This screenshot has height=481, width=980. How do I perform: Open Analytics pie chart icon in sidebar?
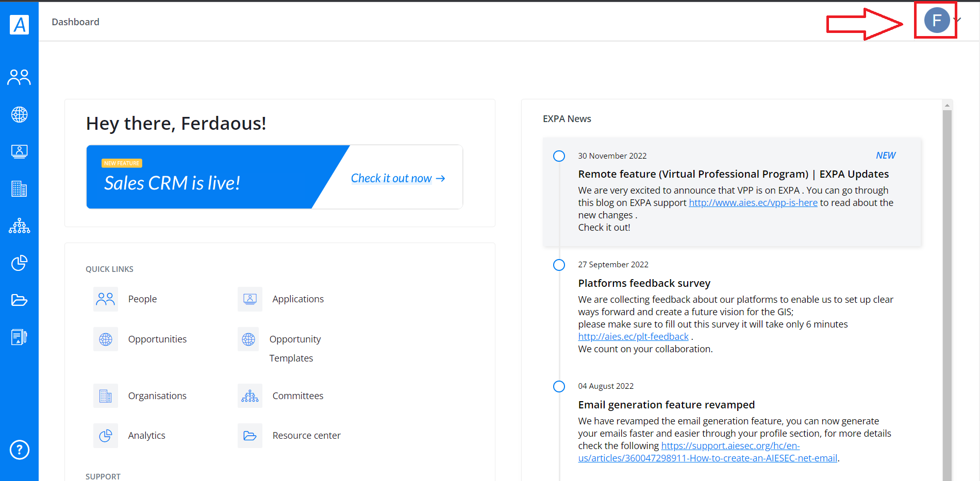19,263
